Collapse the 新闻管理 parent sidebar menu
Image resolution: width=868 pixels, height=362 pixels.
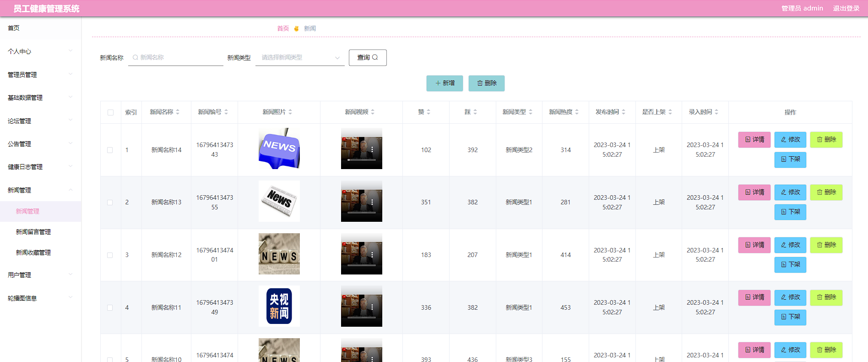tap(41, 190)
